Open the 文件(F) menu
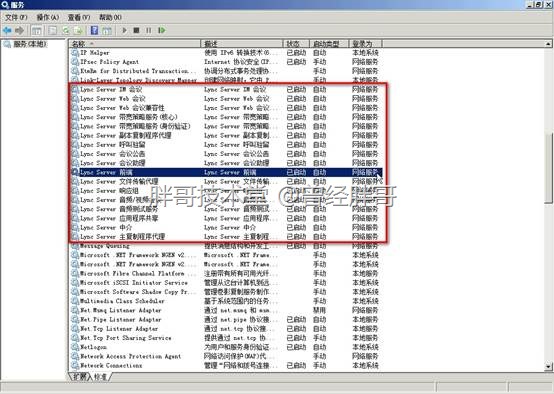Image resolution: width=554 pixels, height=394 pixels. [16, 17]
